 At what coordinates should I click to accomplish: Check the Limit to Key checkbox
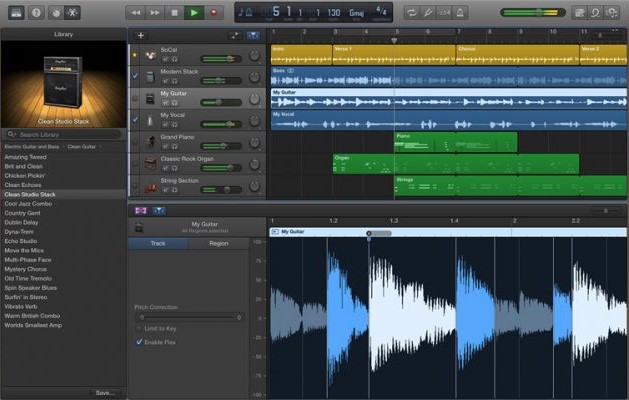pyautogui.click(x=139, y=328)
